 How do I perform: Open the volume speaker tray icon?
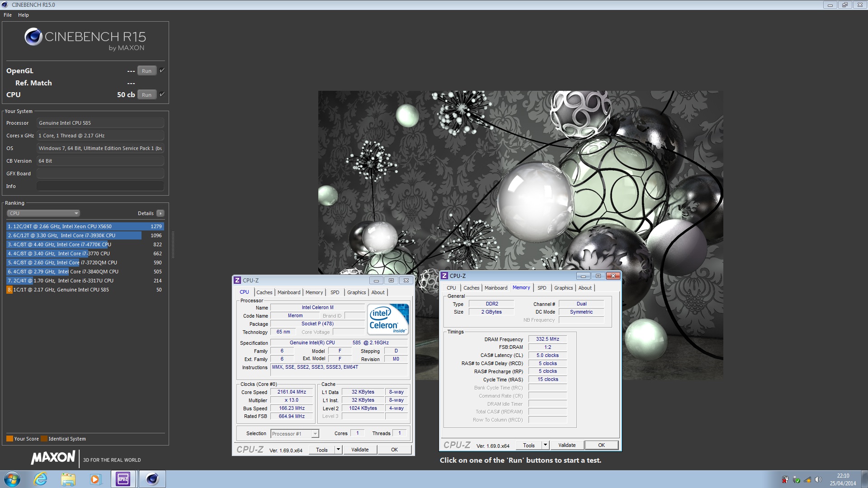[x=818, y=480]
